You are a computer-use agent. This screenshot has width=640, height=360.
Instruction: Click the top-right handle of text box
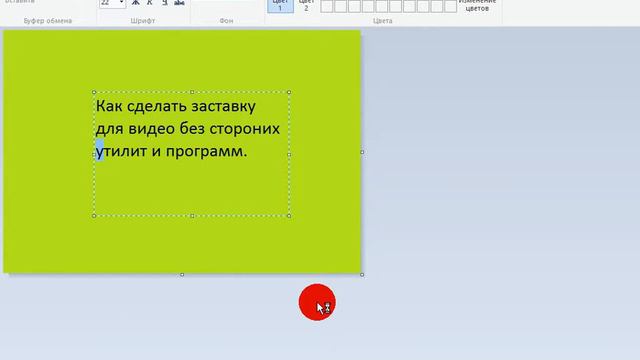pyautogui.click(x=289, y=92)
